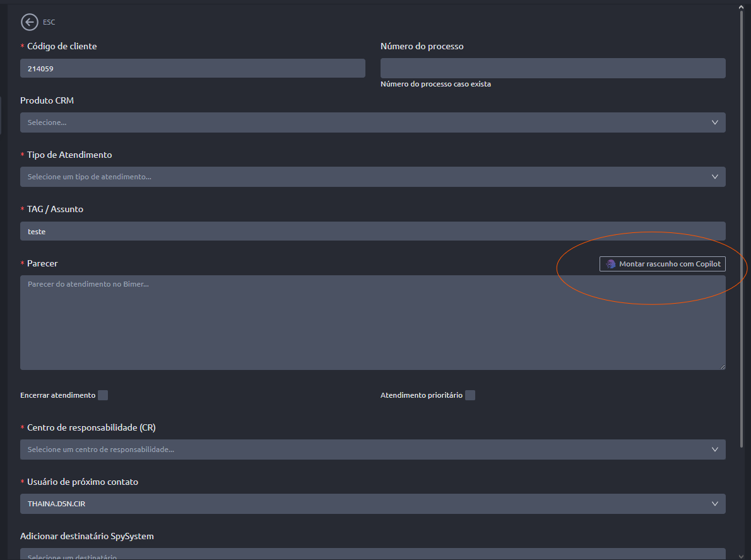The image size is (751, 560).
Task: Click the Copilot mascot icon
Action: click(x=610, y=264)
